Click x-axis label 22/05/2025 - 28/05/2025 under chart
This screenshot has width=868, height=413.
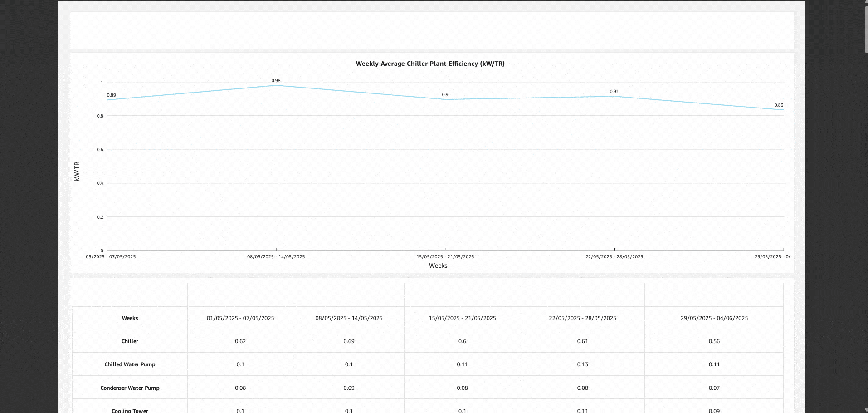(614, 257)
